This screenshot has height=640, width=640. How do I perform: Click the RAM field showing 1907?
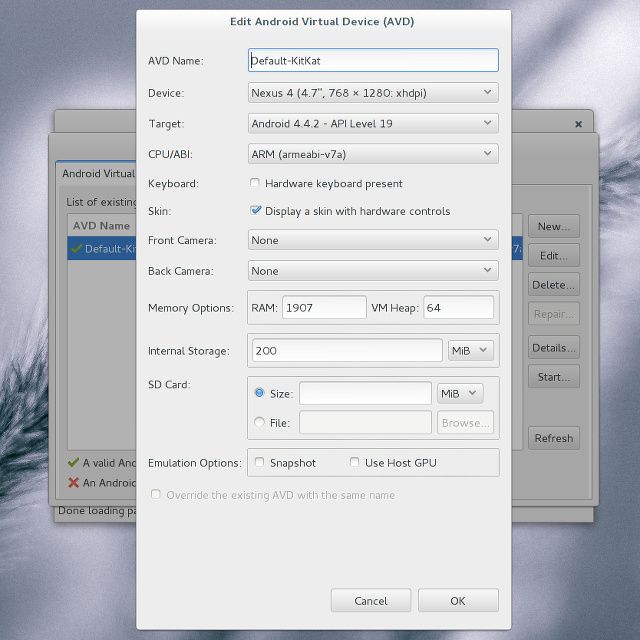[x=324, y=307]
